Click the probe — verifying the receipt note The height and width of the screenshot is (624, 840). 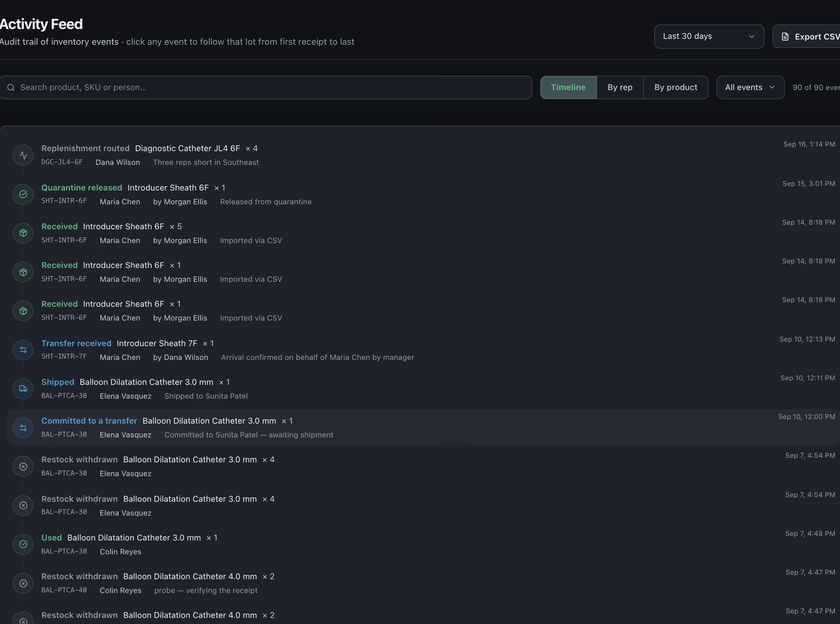tap(206, 590)
